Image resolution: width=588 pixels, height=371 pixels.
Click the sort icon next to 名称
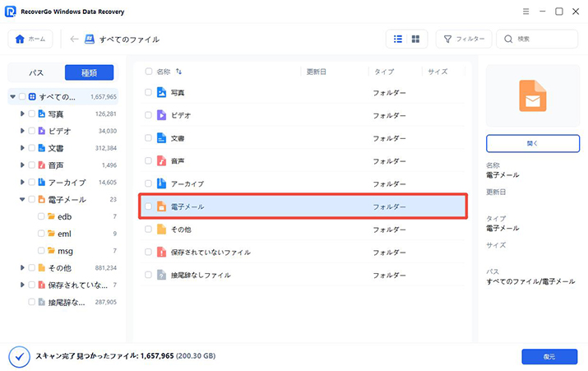coord(179,72)
